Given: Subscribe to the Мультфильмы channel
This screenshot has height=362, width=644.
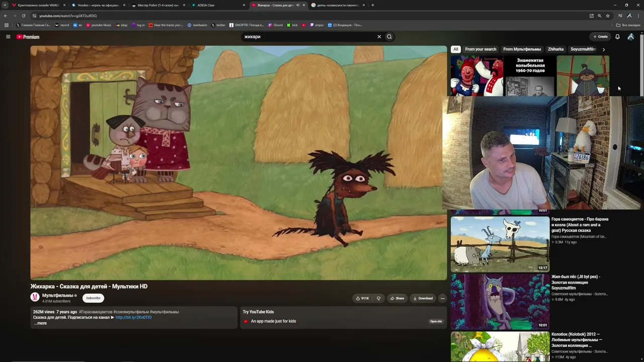Looking at the screenshot, I should (x=93, y=298).
